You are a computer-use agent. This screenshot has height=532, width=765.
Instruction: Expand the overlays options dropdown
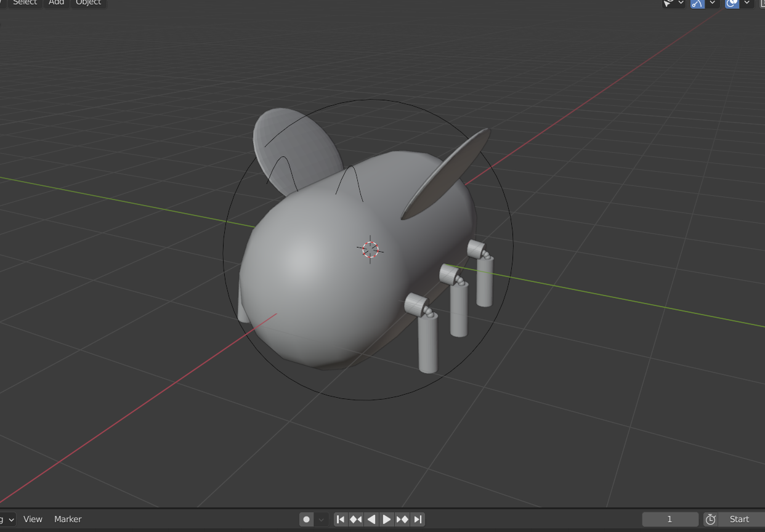pos(747,3)
